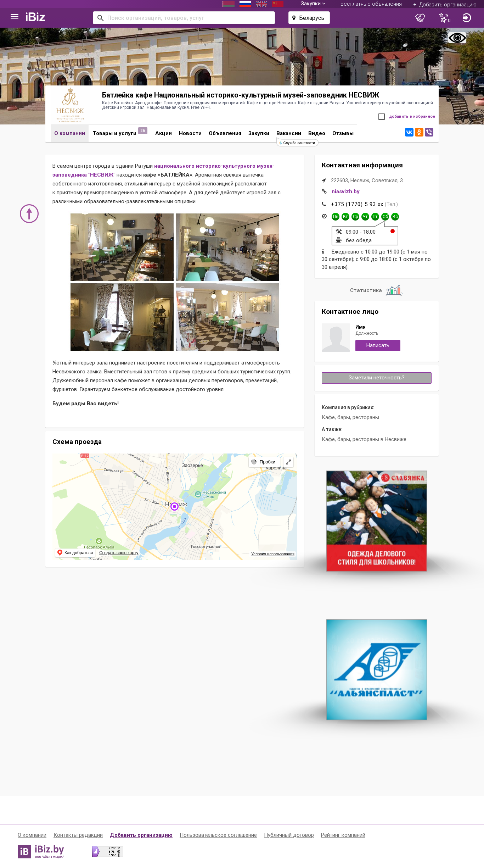
Task: Click the organization search input field
Action: [184, 18]
